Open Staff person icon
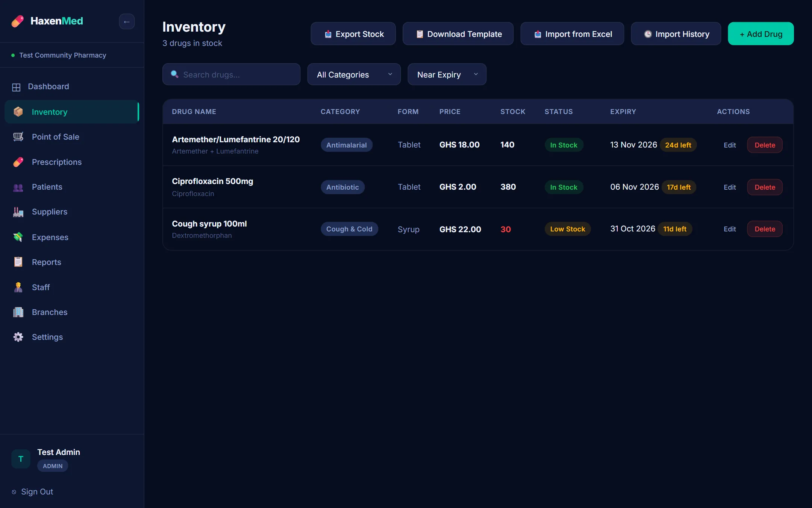The width and height of the screenshot is (812, 508). pyautogui.click(x=18, y=287)
